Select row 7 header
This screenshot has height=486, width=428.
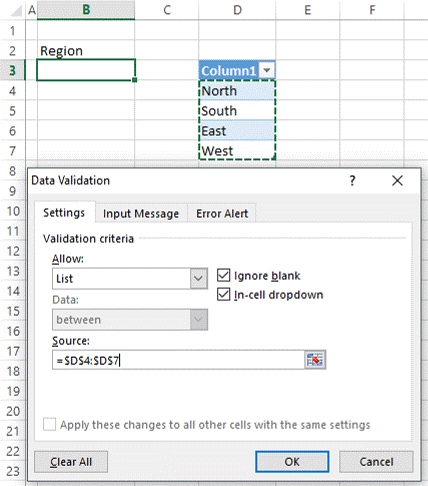pyautogui.click(x=12, y=151)
